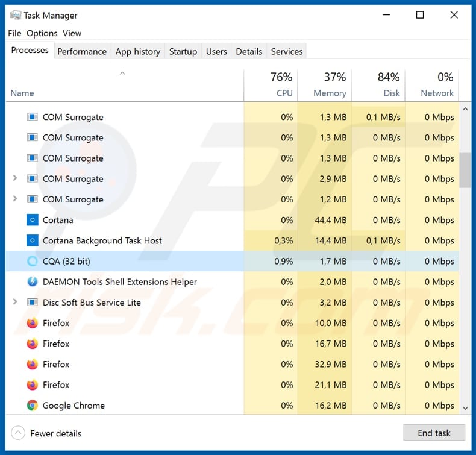Select the Cortana process row

coord(232,220)
